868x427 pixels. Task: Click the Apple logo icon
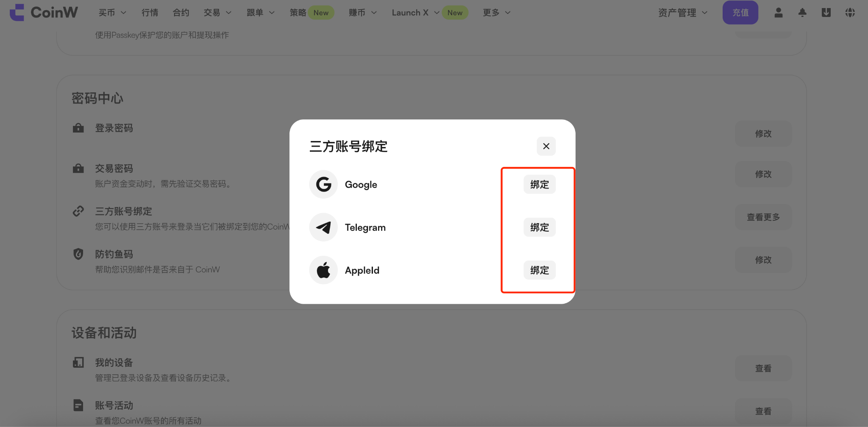[x=323, y=270]
